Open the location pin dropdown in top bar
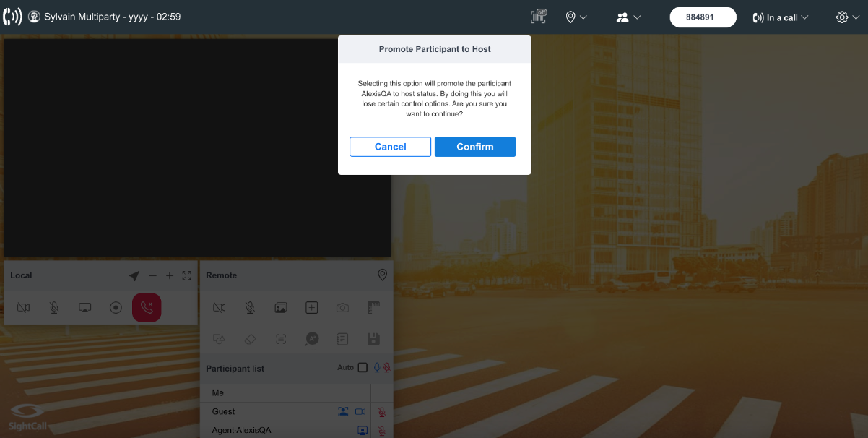This screenshot has width=868, height=438. 576,17
